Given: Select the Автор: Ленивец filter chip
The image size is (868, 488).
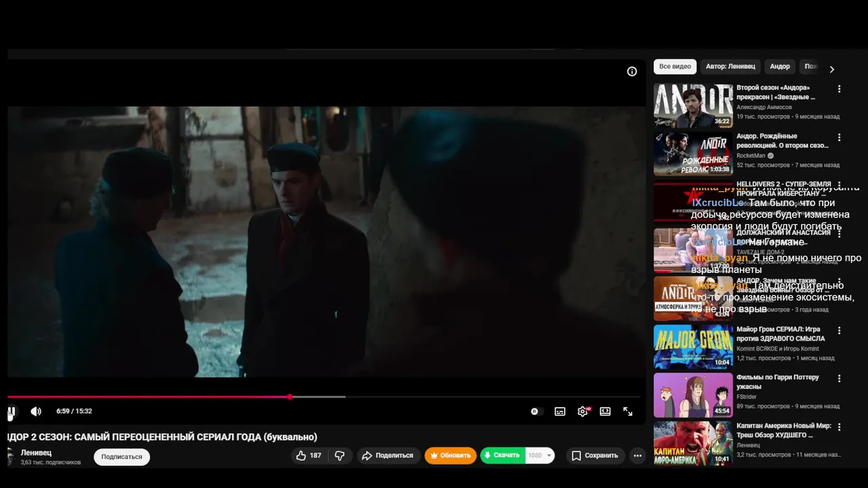Looking at the screenshot, I should pyautogui.click(x=730, y=66).
